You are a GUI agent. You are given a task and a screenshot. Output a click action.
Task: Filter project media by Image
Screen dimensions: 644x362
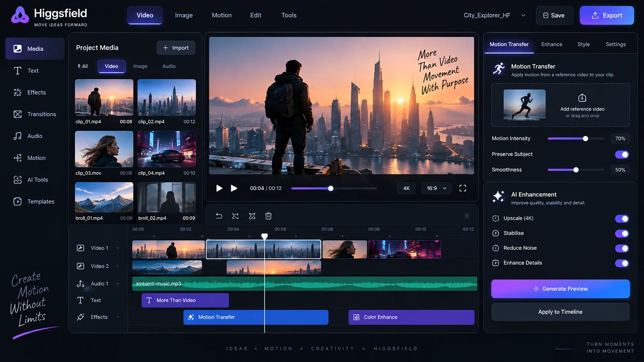coord(140,66)
